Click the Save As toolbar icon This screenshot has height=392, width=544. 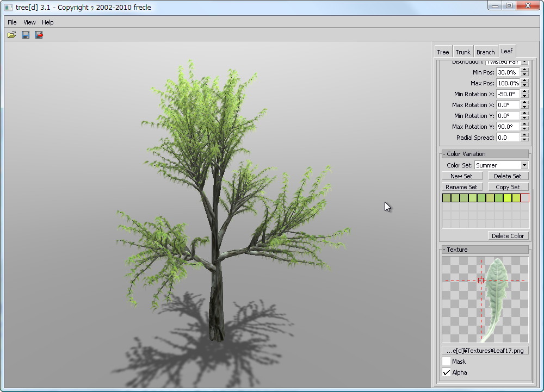coord(38,34)
